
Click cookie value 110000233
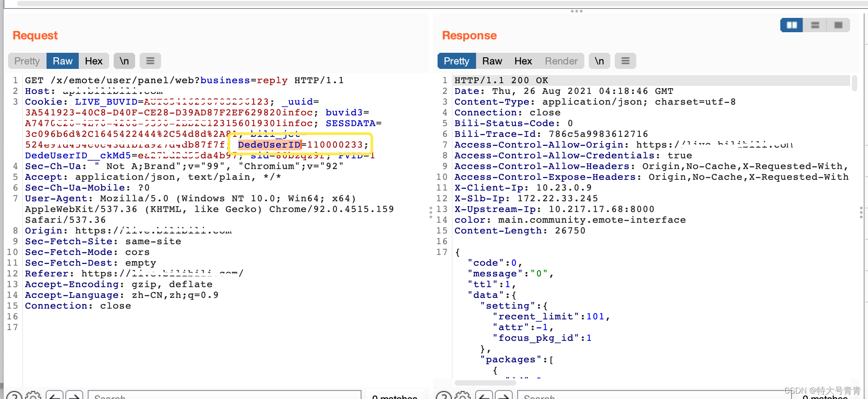pyautogui.click(x=335, y=144)
